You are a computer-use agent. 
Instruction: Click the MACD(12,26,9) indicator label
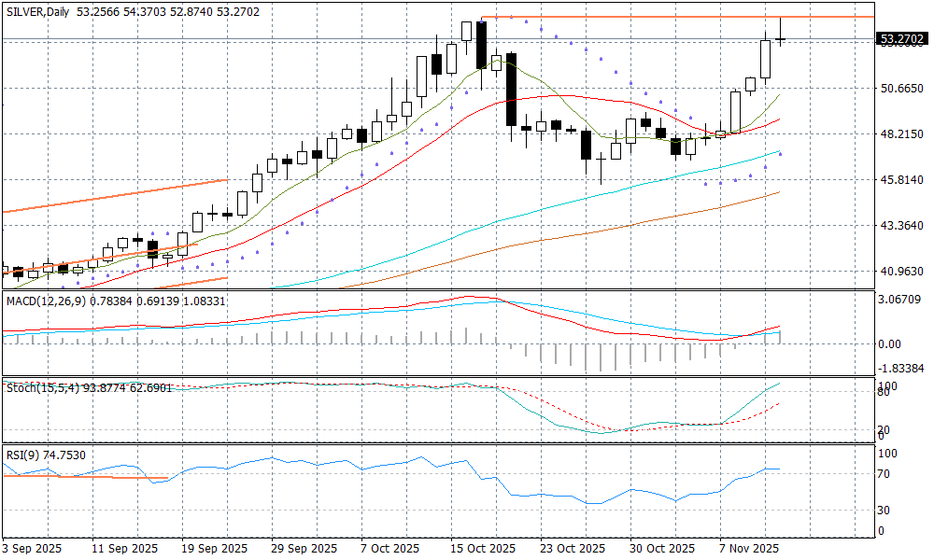[x=44, y=301]
